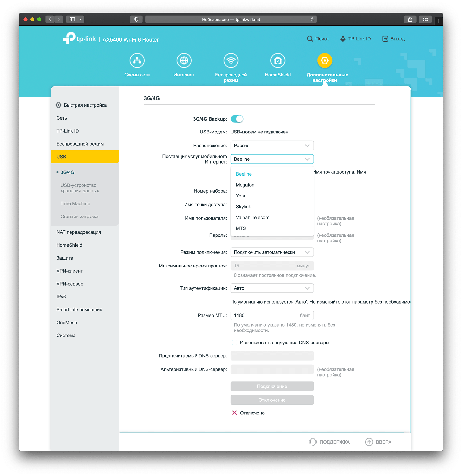Open VPN-клиент sidebar section
462x476 pixels.
(85, 271)
